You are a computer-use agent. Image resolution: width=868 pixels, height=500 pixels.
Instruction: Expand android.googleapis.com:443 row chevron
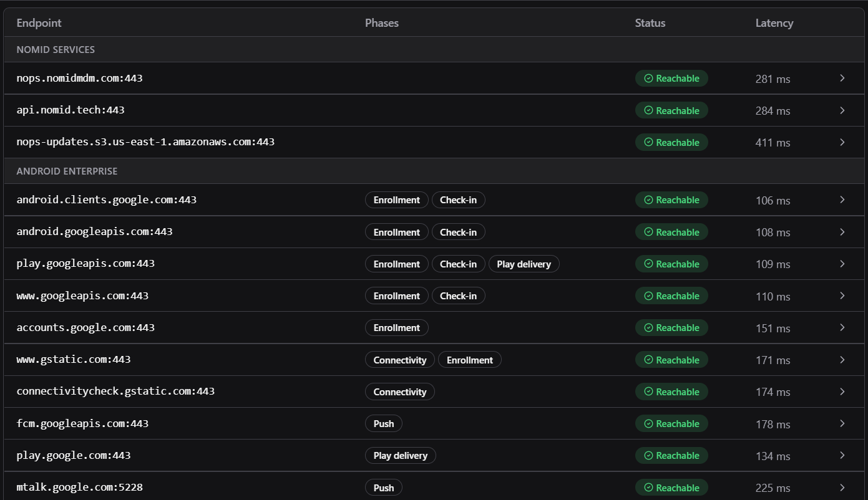(842, 232)
